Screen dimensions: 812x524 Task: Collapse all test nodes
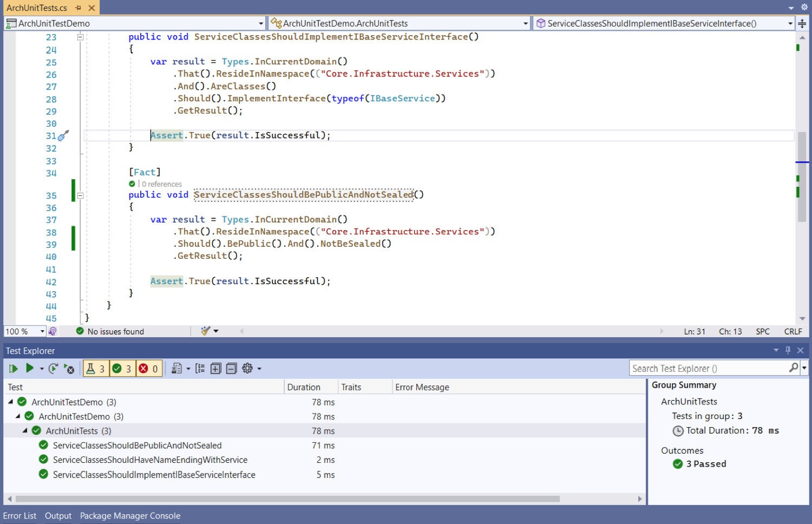(231, 369)
